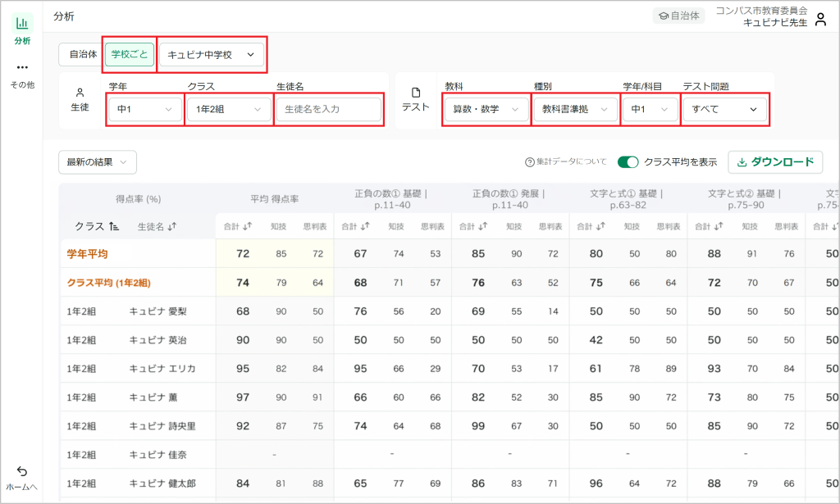840x504 pixels.
Task: Click the 生徒 person icon
Action: pyautogui.click(x=80, y=93)
